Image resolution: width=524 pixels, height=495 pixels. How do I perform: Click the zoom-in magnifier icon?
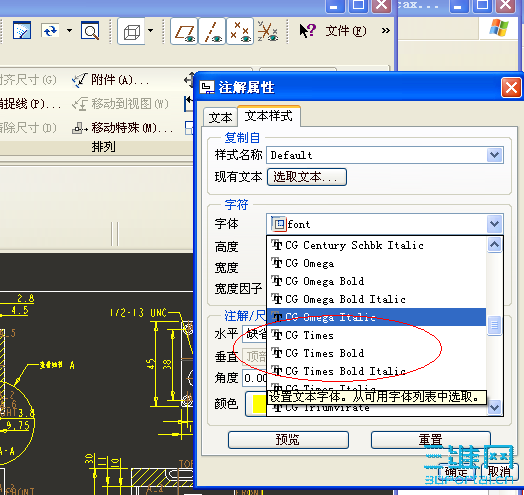[x=90, y=31]
